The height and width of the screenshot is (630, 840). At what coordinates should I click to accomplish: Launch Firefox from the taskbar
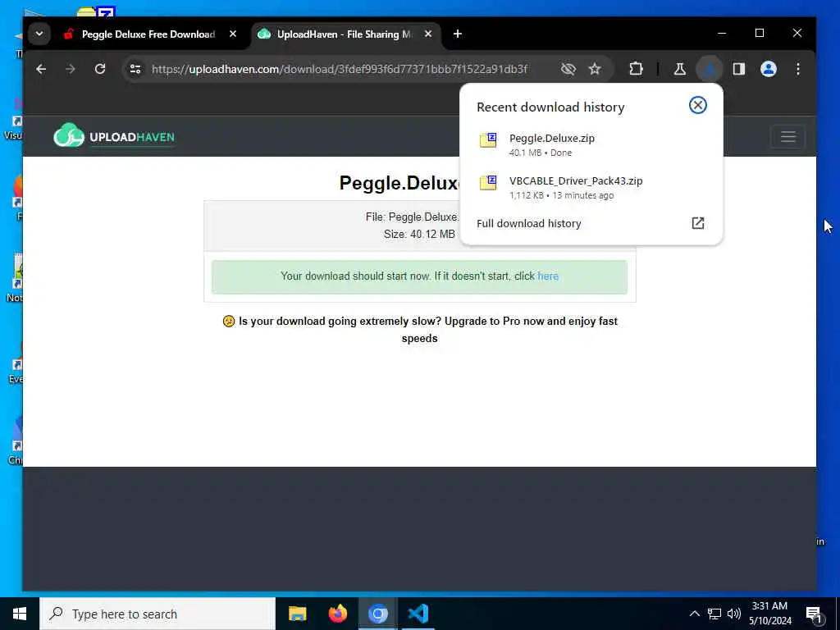pos(337,614)
